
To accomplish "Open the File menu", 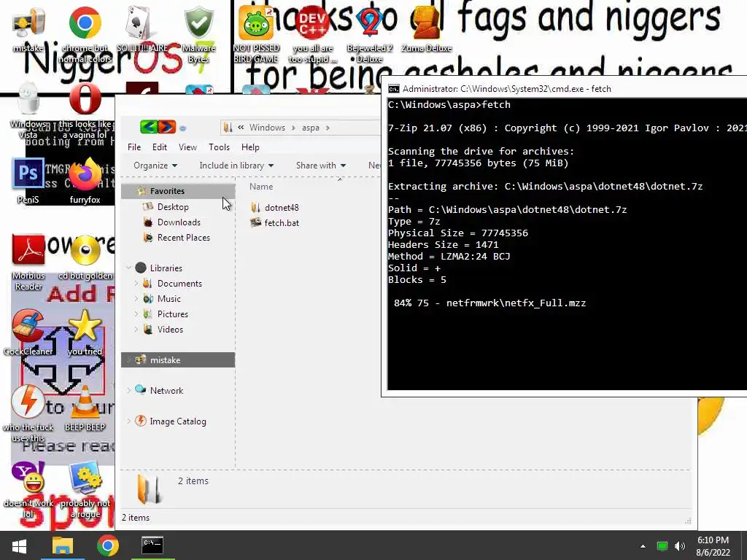I will 134,147.
